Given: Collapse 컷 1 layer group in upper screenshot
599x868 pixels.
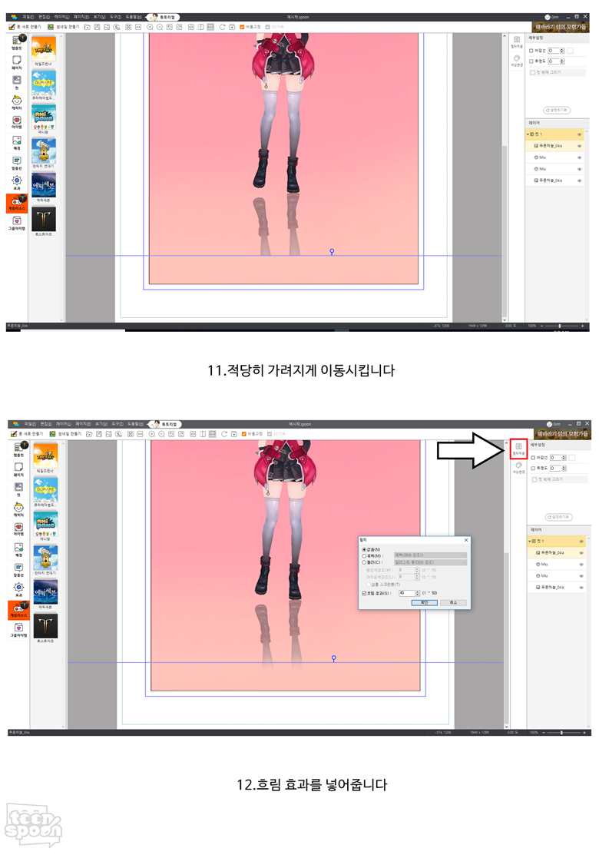Looking at the screenshot, I should [x=527, y=134].
